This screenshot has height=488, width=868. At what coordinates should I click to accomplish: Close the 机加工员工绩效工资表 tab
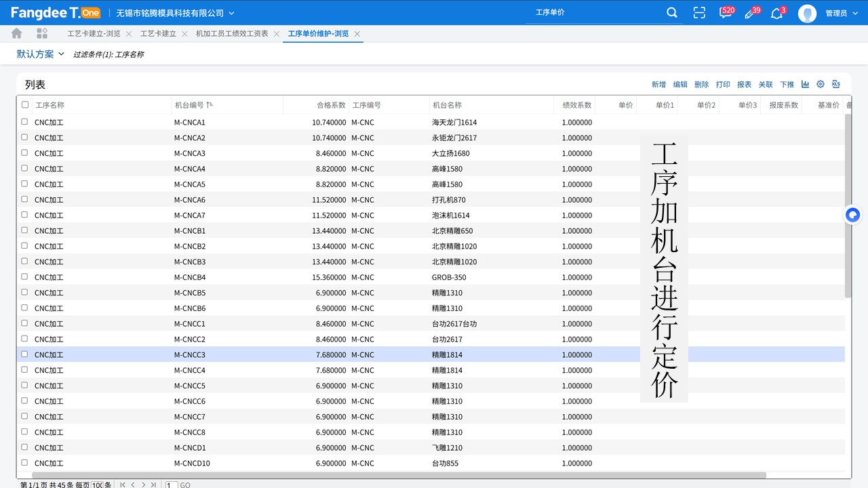click(x=277, y=34)
